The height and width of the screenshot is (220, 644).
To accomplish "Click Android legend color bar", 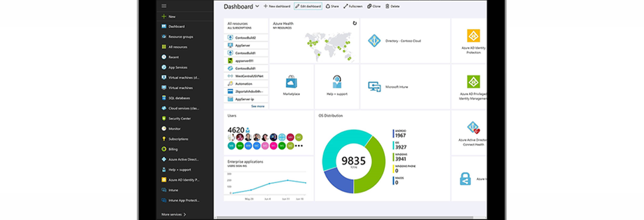I will pyautogui.click(x=394, y=134).
